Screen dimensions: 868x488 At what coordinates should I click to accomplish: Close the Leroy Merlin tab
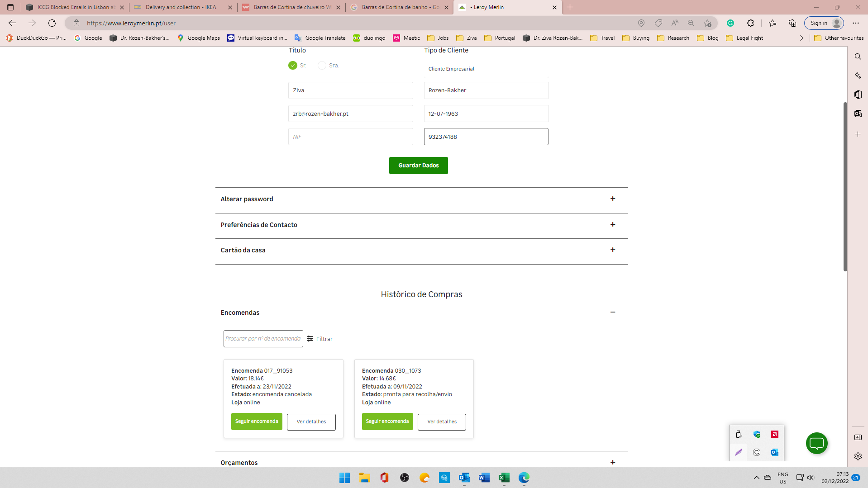554,7
